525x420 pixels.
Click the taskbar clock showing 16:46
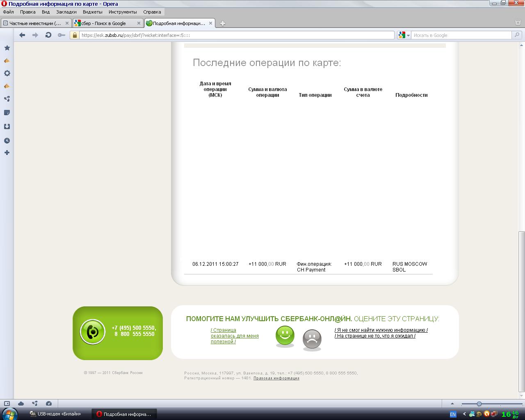point(510,414)
